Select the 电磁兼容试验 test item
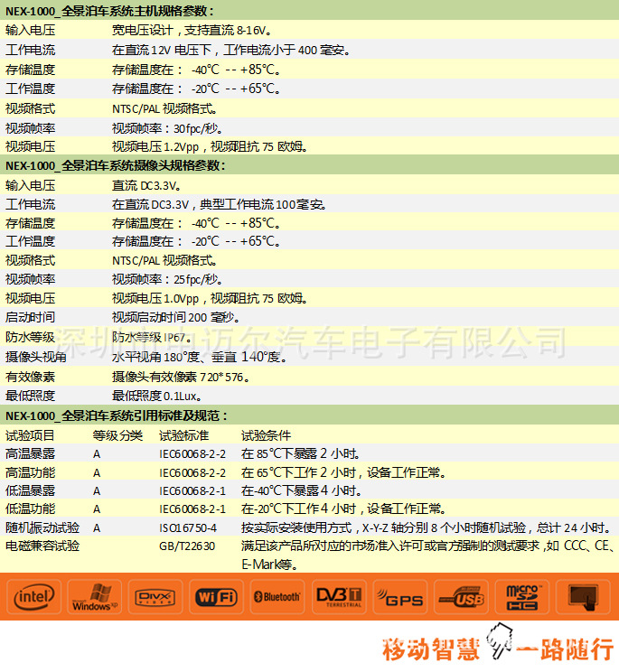The width and height of the screenshot is (619, 672). click(x=42, y=546)
